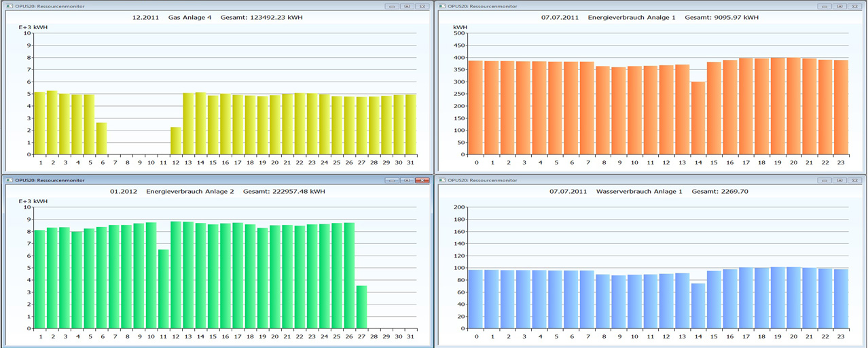Select the day 11 green bar in Anlage 2 chart
This screenshot has height=348, width=868.
click(163, 289)
